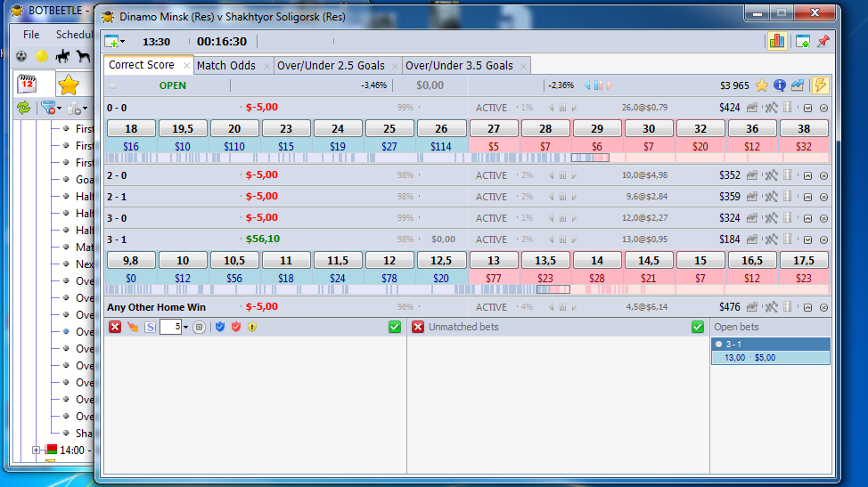Move market scroll left with blue arrow
The width and height of the screenshot is (868, 487).
(587, 85)
